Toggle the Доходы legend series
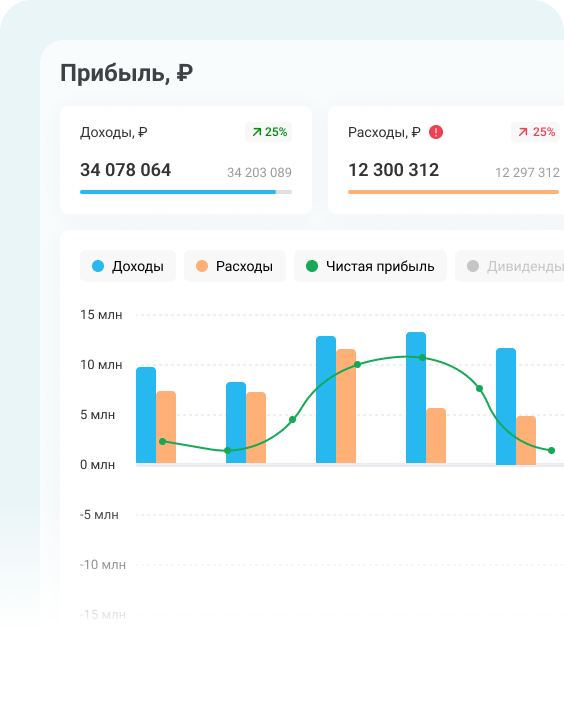The height and width of the screenshot is (726, 564). (128, 266)
